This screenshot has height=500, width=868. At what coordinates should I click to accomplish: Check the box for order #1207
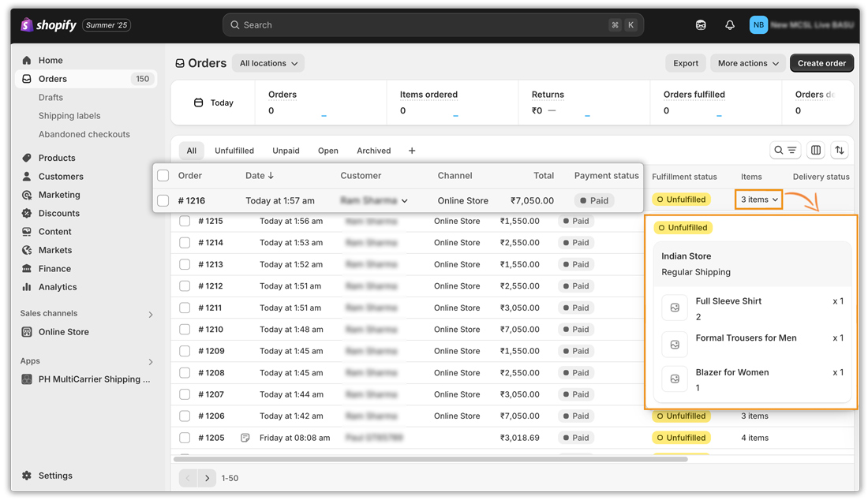click(x=185, y=394)
